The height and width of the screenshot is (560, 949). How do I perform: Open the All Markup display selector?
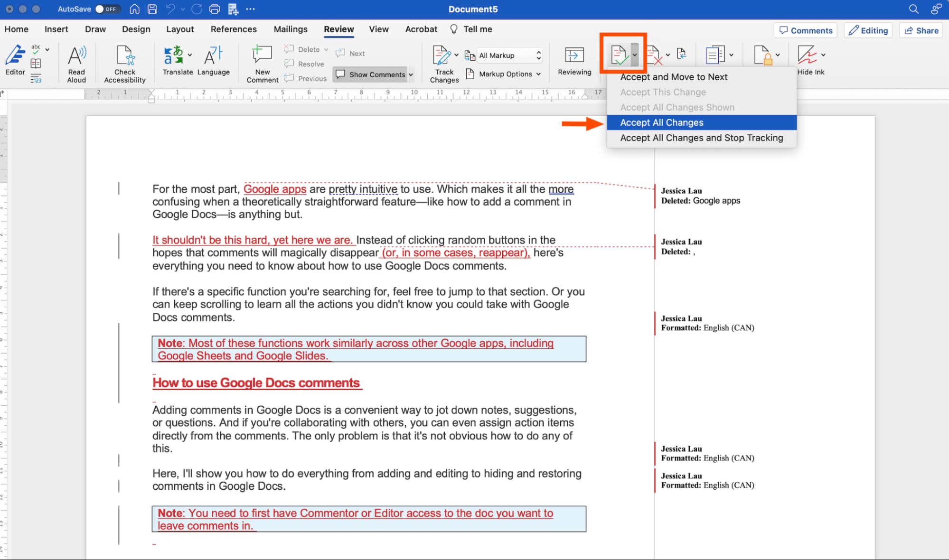click(510, 56)
